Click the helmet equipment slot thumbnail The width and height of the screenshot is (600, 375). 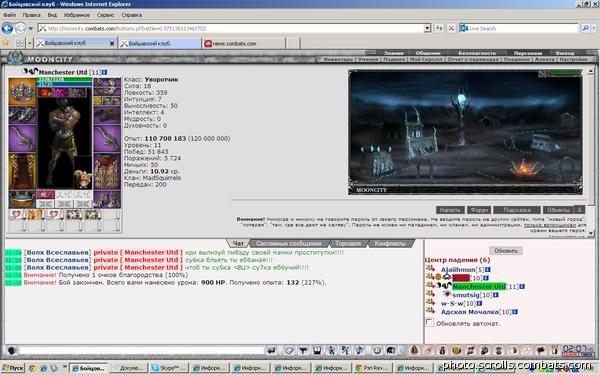[22, 91]
